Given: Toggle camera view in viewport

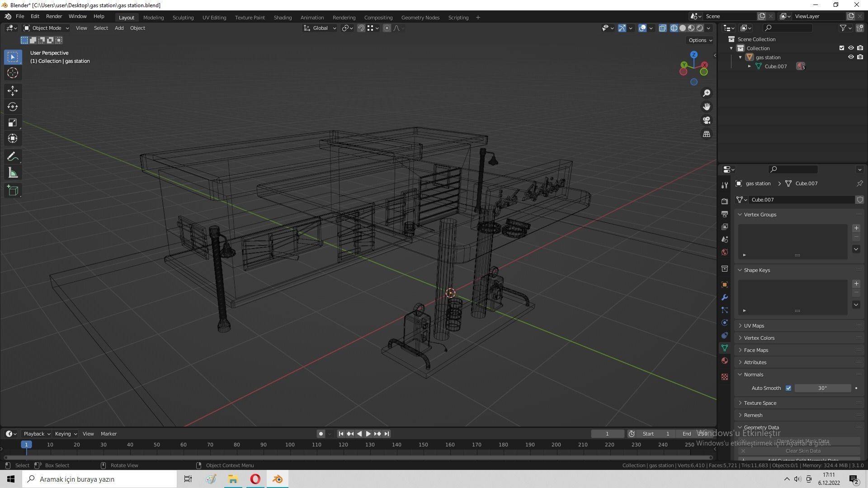Looking at the screenshot, I should 707,121.
